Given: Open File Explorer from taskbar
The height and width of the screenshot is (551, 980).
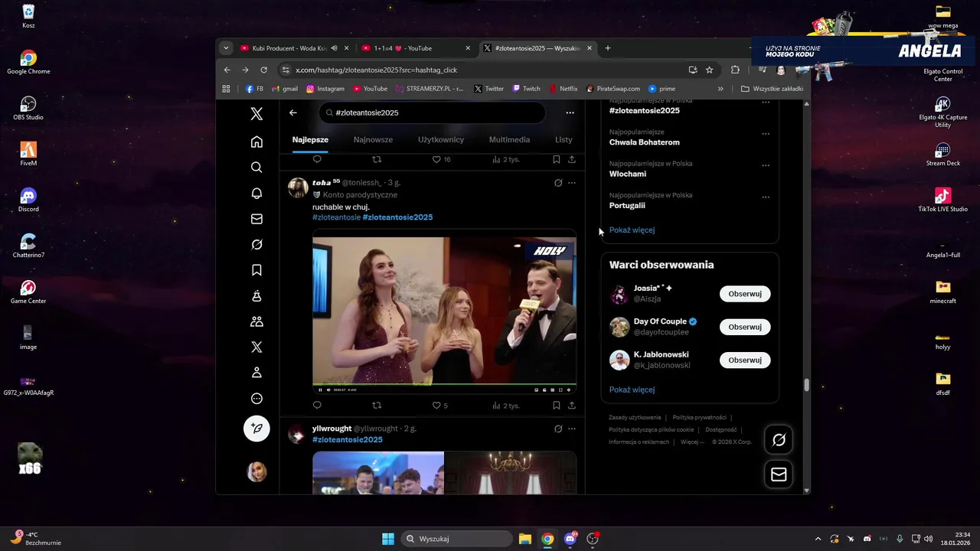Looking at the screenshot, I should 525,539.
